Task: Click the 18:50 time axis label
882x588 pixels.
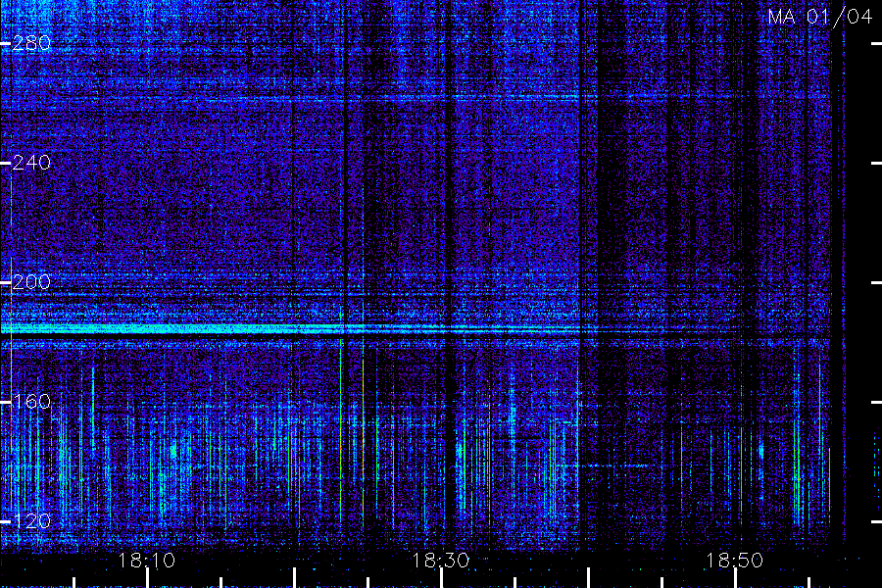Action: 734,561
